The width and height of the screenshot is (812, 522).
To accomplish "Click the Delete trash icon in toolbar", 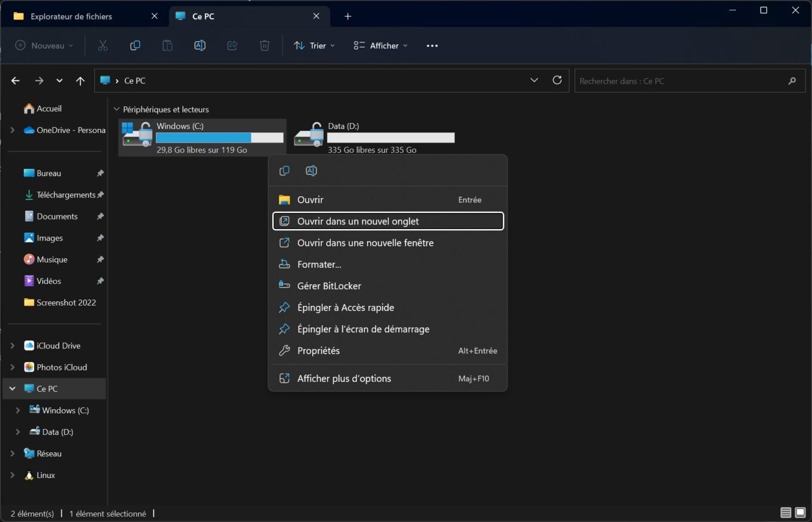I will coord(264,45).
